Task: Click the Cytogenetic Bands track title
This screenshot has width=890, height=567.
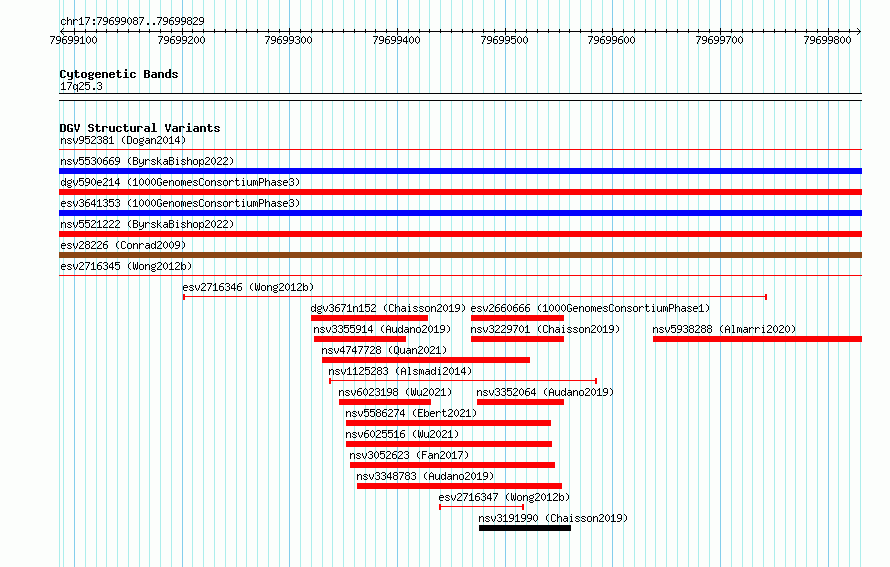Action: click(x=119, y=74)
